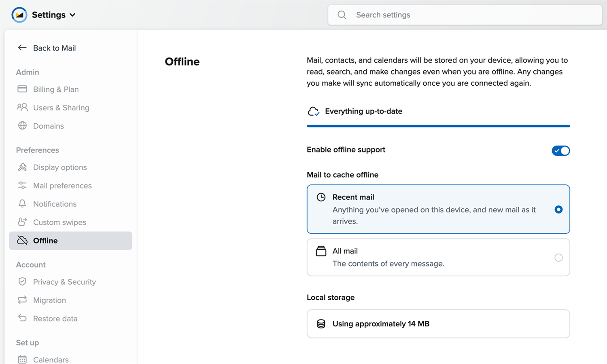Click the magnifier icon in search bar

tap(342, 15)
